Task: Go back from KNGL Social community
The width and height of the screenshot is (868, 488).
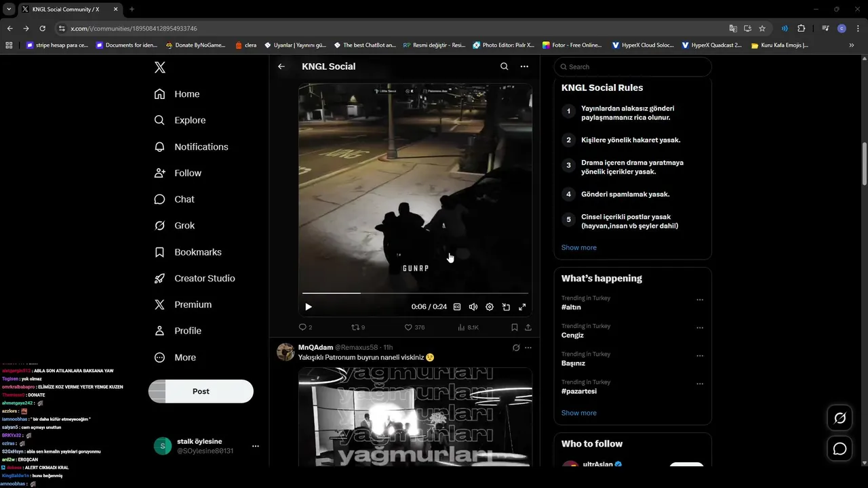Action: pyautogui.click(x=281, y=66)
